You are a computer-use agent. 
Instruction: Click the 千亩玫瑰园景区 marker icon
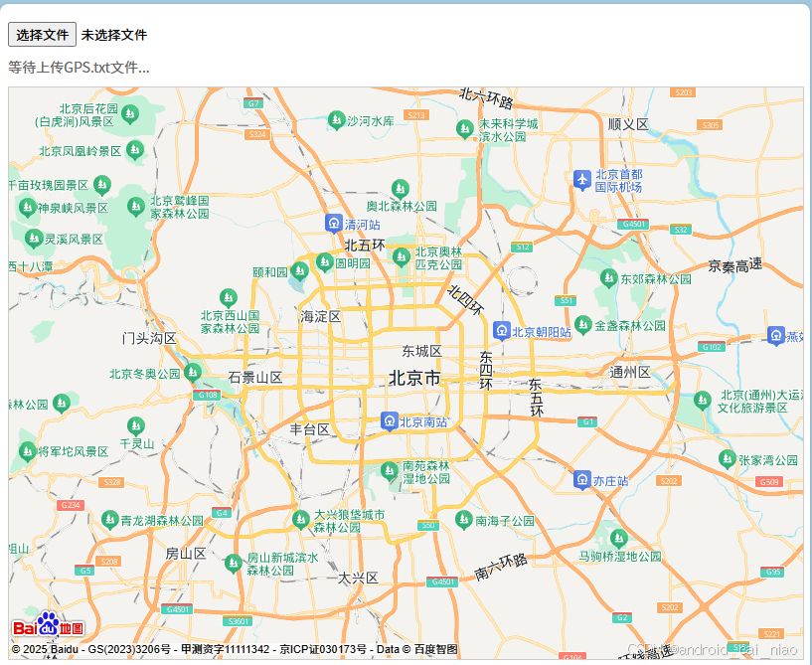[x=102, y=185]
